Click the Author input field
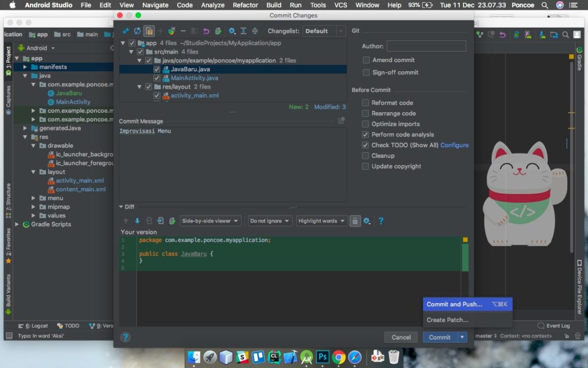This screenshot has height=368, width=588. (427, 46)
